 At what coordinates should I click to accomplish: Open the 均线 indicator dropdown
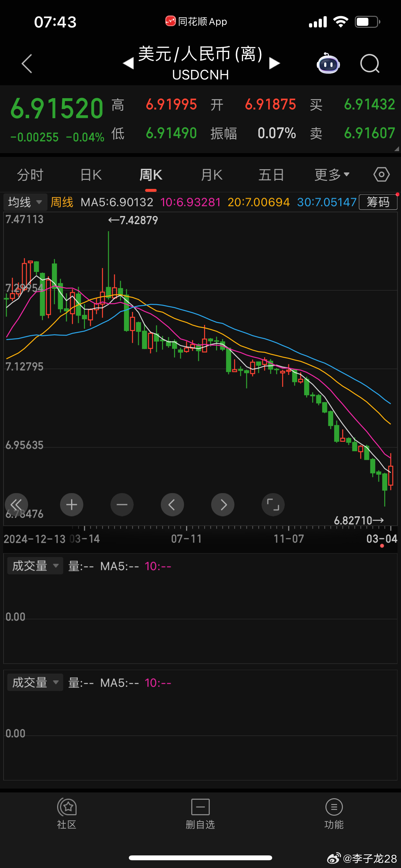pos(25,202)
